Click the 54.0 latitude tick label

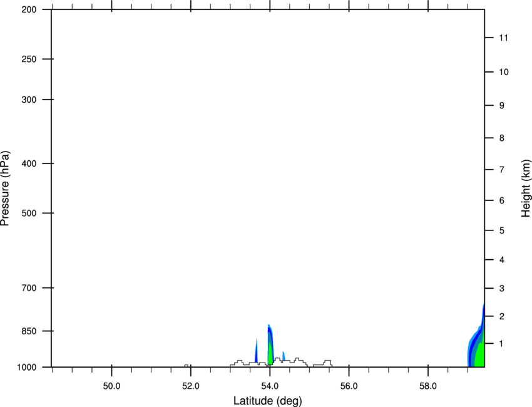[x=270, y=386]
